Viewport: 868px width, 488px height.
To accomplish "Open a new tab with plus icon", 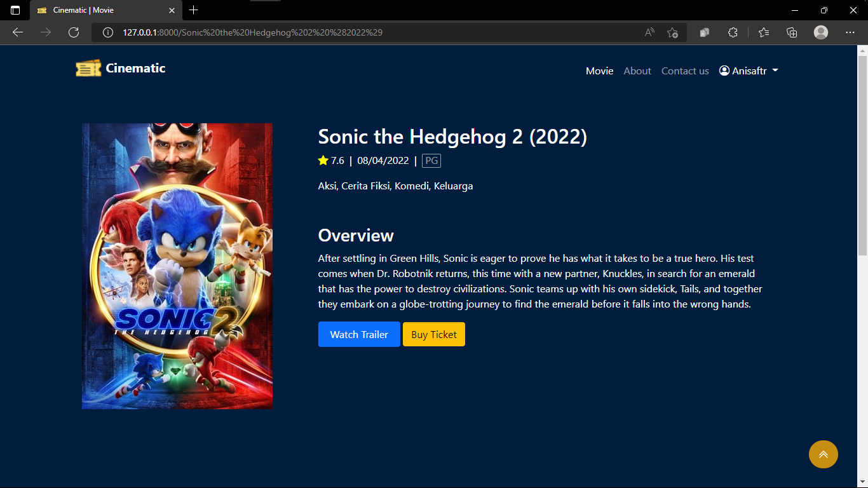I will tap(194, 10).
